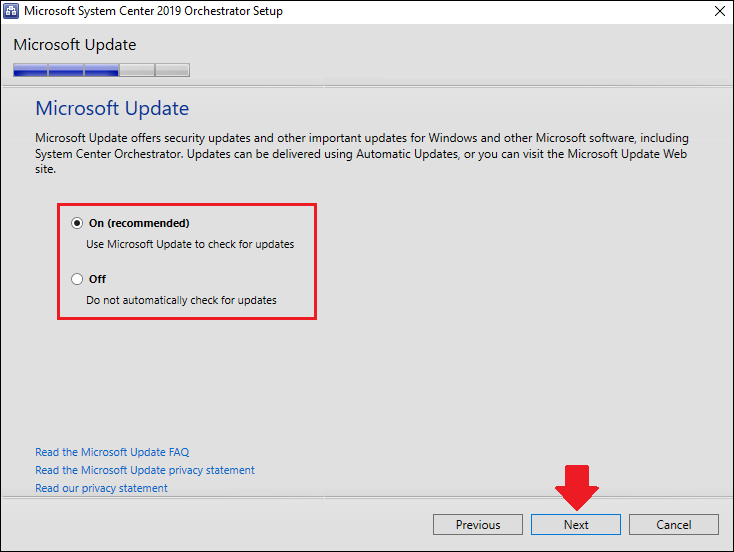This screenshot has width=734, height=552.
Task: Open the Microsoft Update privacy statement link
Action: click(145, 470)
